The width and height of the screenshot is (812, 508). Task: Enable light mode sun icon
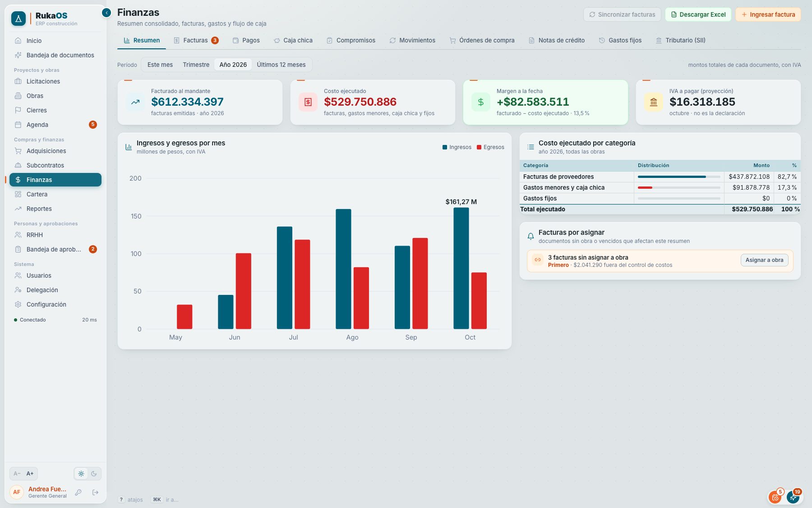[81, 474]
